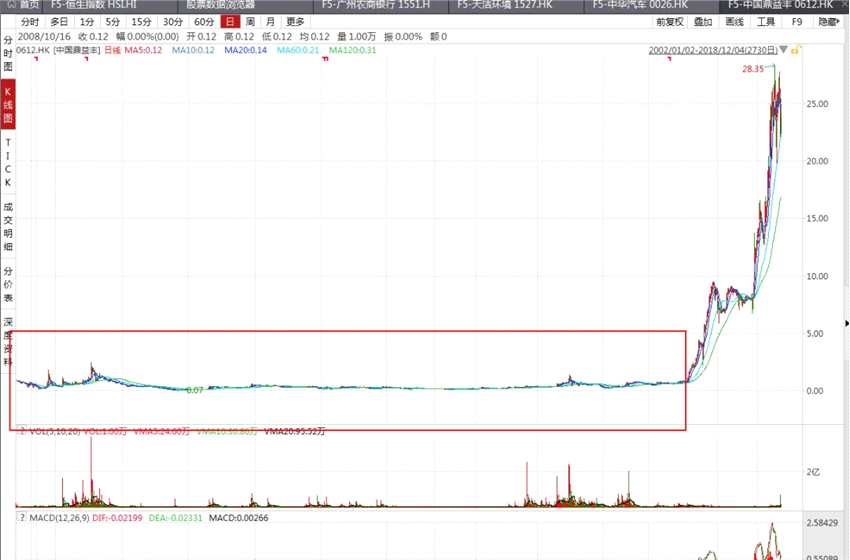Click the DEA:-0.02331 value label
The height and width of the screenshot is (560, 850).
[175, 518]
